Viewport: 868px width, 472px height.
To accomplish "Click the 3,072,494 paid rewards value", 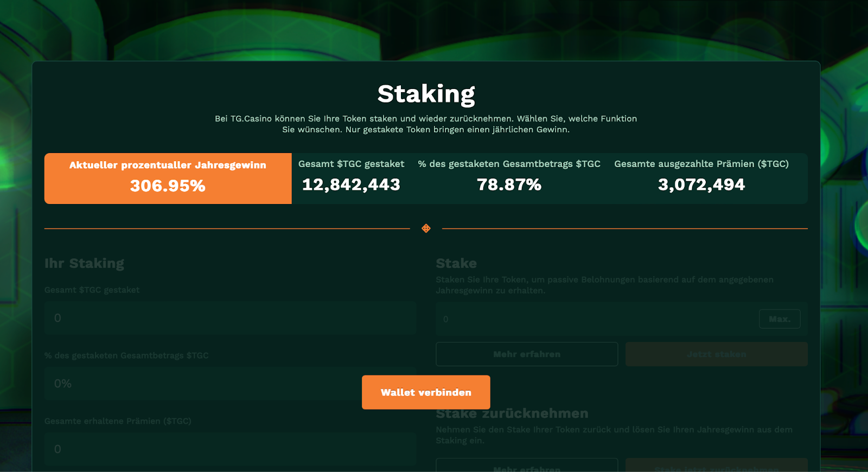I will [701, 185].
